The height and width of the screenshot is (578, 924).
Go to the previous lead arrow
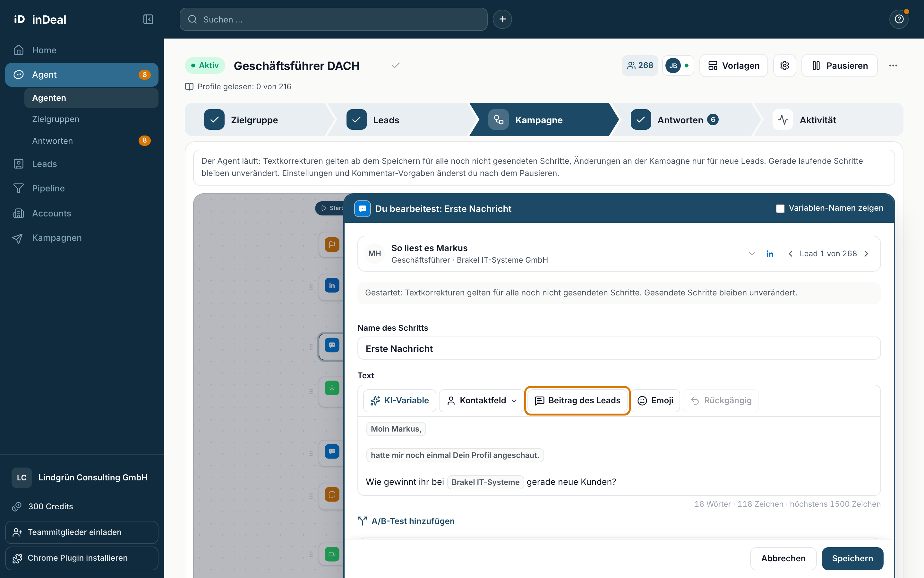790,253
